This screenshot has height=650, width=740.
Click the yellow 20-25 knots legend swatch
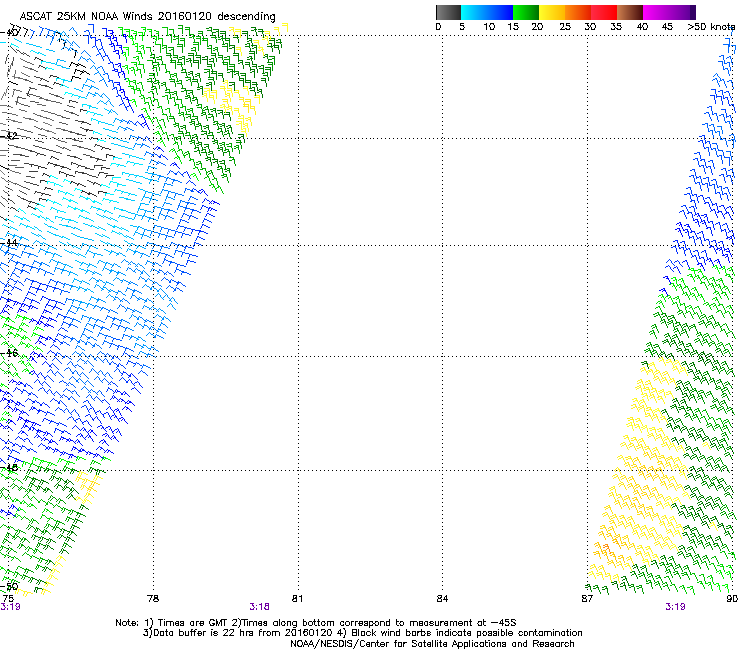point(552,12)
